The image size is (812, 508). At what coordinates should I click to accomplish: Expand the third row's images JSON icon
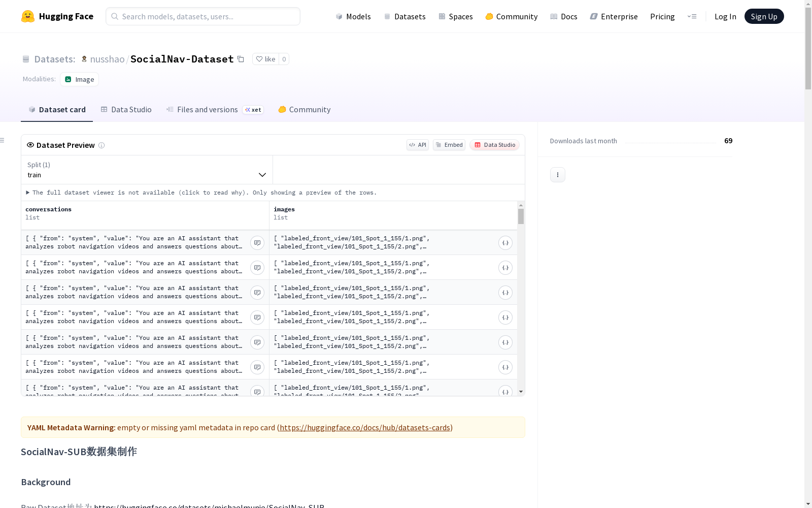click(x=505, y=293)
